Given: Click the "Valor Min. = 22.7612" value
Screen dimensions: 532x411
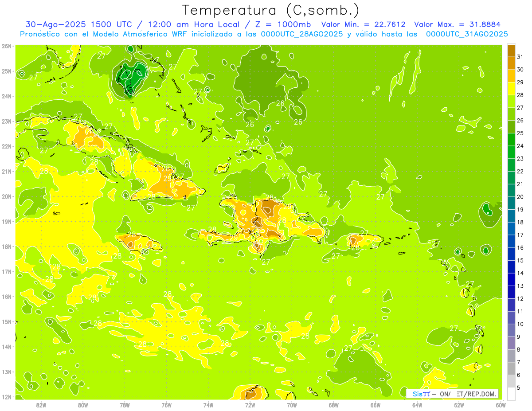Looking at the screenshot, I should [363, 24].
